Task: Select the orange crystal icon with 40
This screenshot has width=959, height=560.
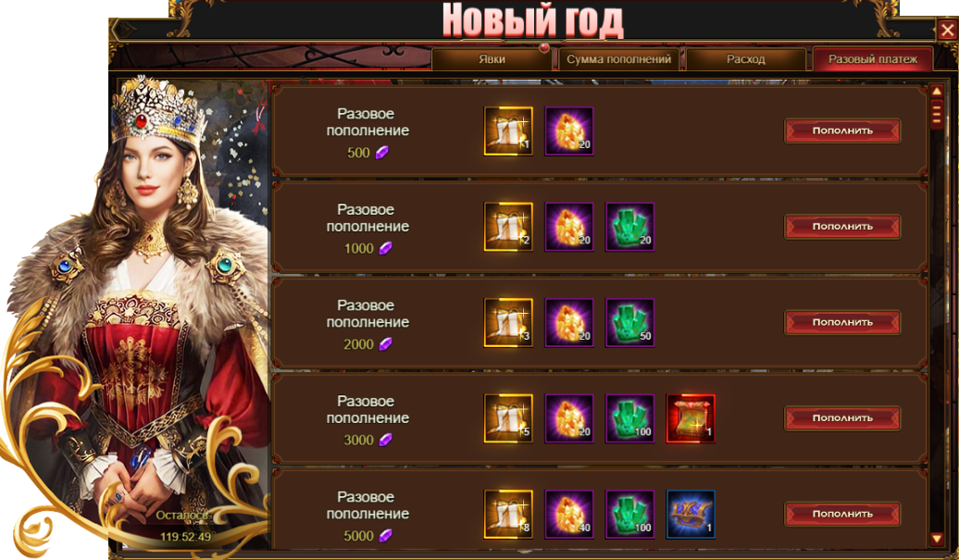Action: pyautogui.click(x=568, y=514)
